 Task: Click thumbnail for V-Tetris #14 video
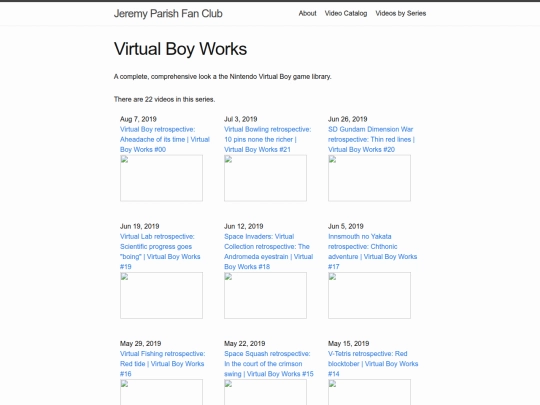(369, 392)
